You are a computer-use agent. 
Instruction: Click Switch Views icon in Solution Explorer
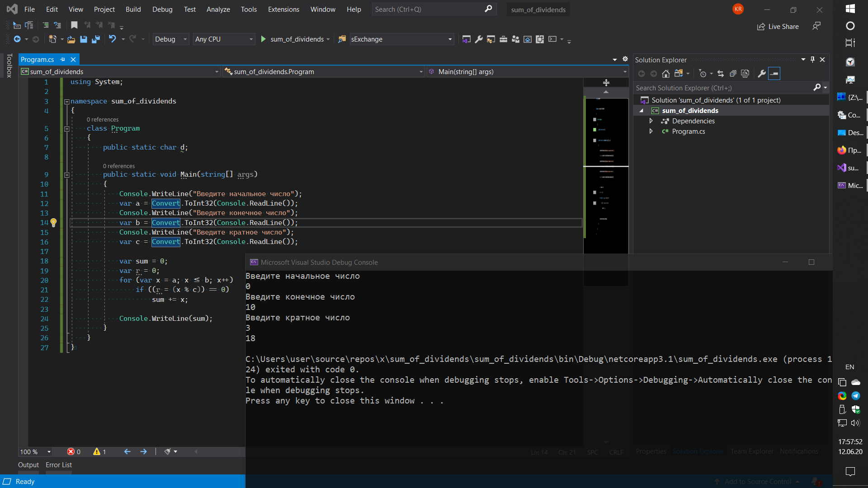679,74
